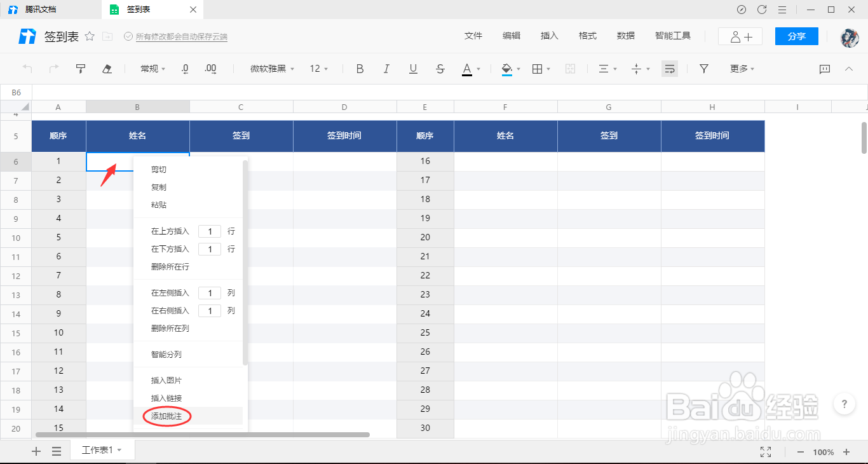Click the refresh icon in title bar
The width and height of the screenshot is (868, 464).
point(762,10)
